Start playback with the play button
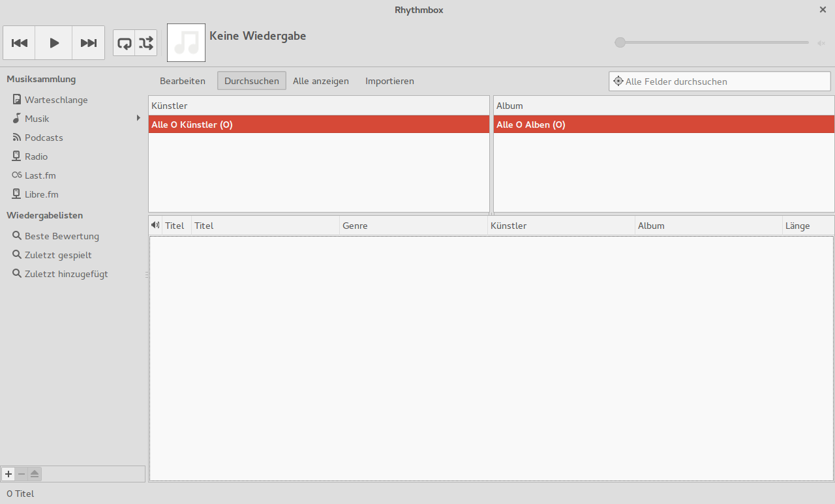The width and height of the screenshot is (835, 504). 54,43
